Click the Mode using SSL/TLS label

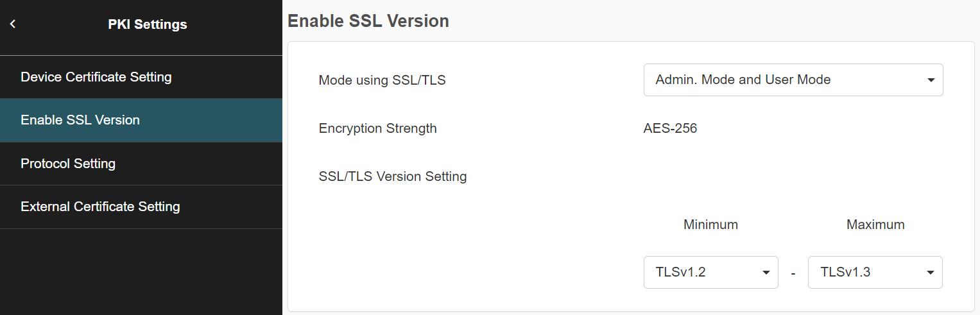click(x=382, y=80)
